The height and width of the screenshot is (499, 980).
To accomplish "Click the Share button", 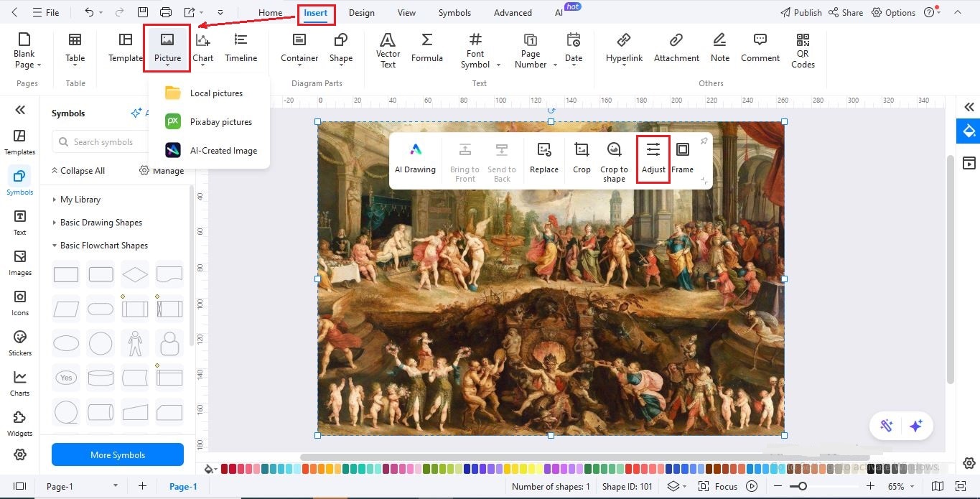I will pyautogui.click(x=846, y=12).
